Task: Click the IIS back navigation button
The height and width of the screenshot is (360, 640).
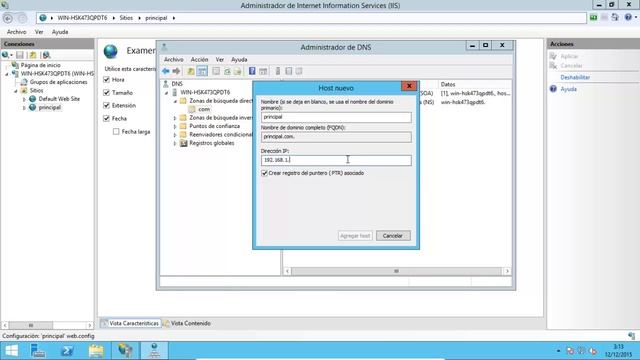Action: [8, 18]
